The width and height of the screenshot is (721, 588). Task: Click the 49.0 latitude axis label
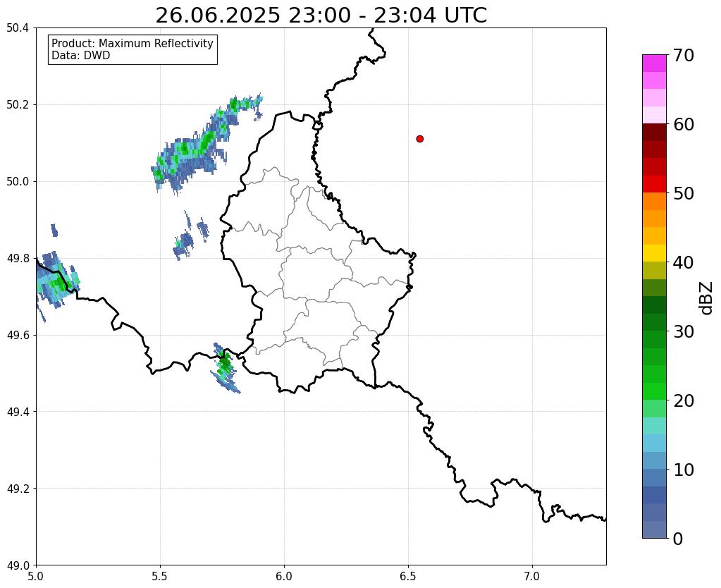pyautogui.click(x=18, y=565)
